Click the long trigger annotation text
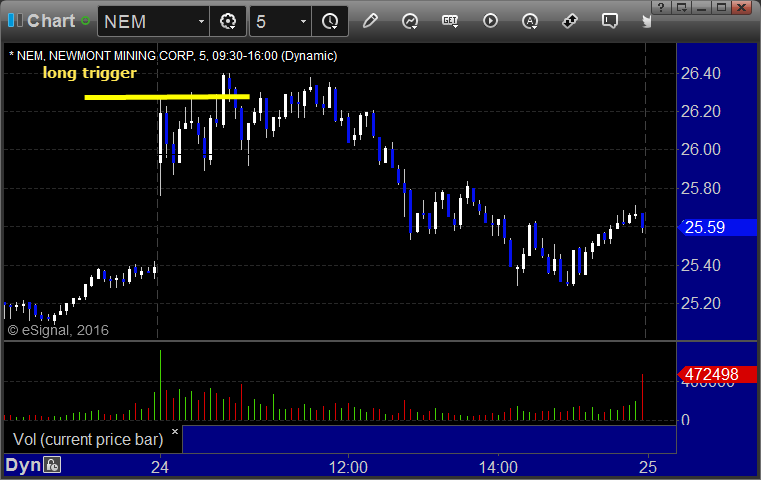Screen dimensions: 761x480 90,73
